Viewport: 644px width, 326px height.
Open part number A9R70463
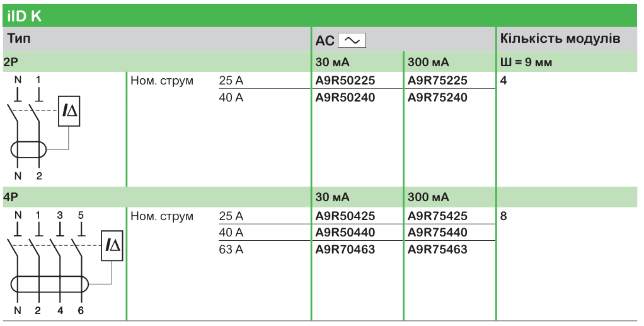[x=345, y=250]
